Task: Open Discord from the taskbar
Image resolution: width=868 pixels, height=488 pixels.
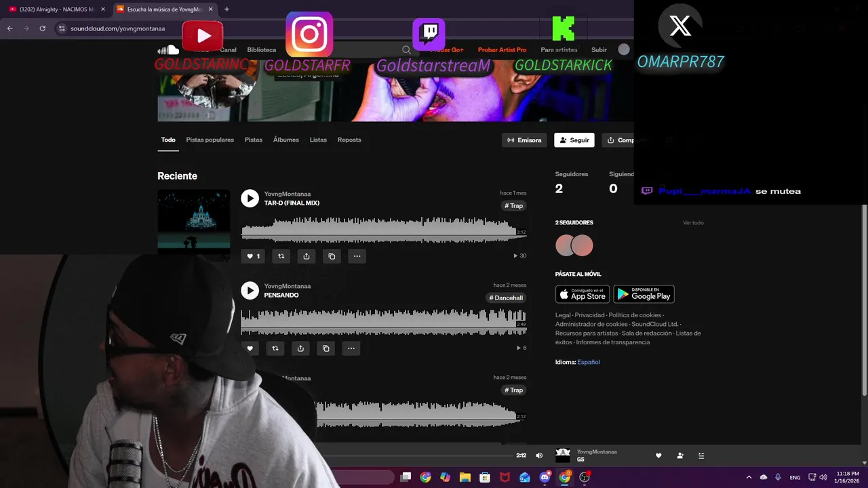Action: pyautogui.click(x=545, y=477)
